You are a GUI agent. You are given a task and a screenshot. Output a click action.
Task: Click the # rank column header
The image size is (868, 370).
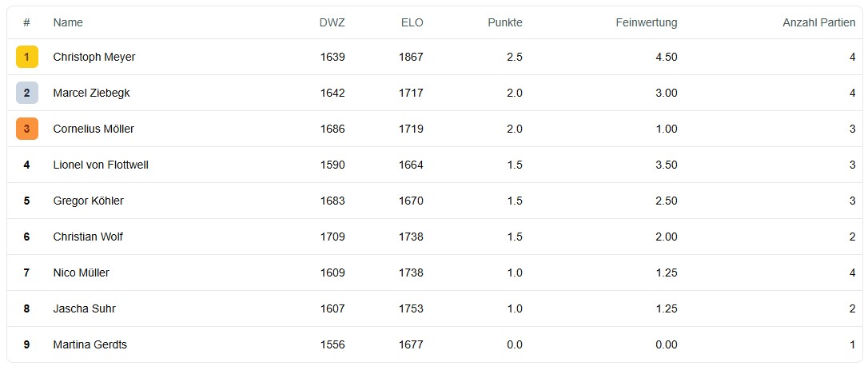(x=27, y=22)
